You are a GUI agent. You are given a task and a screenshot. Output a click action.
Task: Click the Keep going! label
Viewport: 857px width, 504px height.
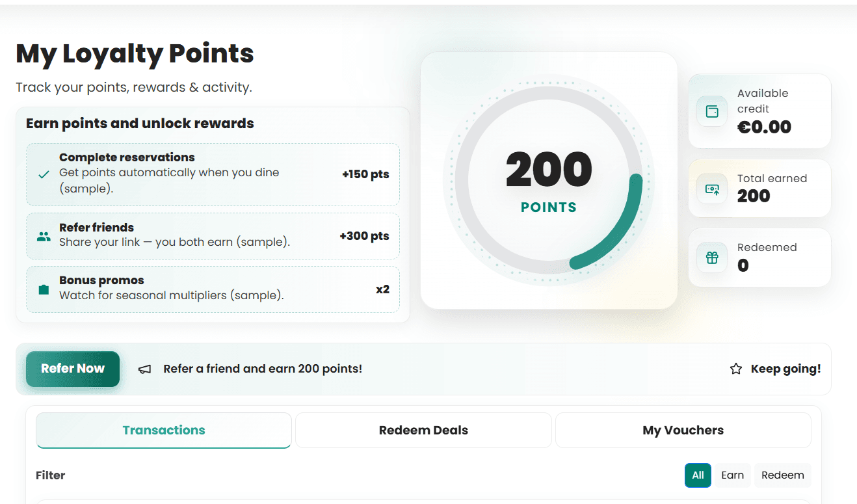[785, 368]
